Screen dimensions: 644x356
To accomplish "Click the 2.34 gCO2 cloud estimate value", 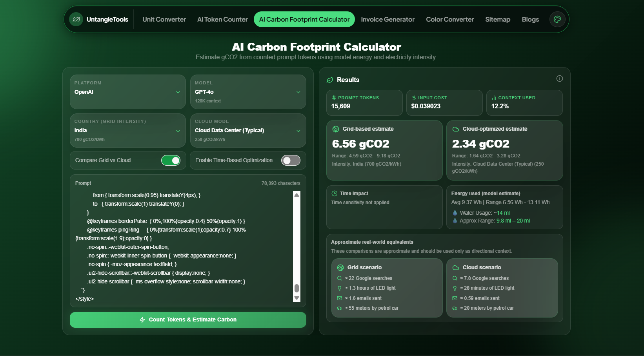I will [481, 144].
